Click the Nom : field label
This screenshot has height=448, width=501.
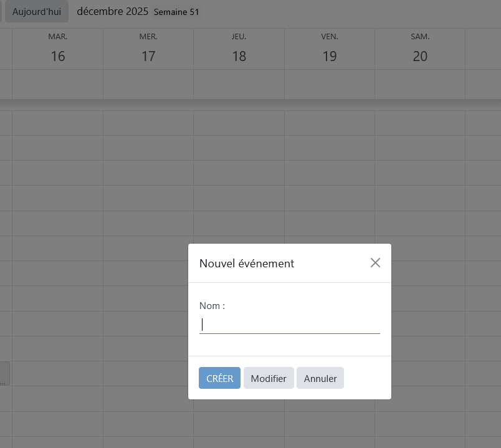212,306
